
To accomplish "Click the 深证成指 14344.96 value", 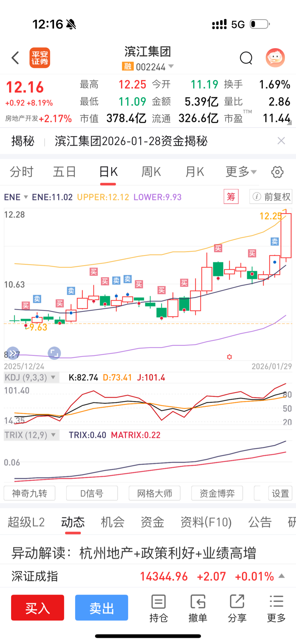I will pyautogui.click(x=164, y=576).
